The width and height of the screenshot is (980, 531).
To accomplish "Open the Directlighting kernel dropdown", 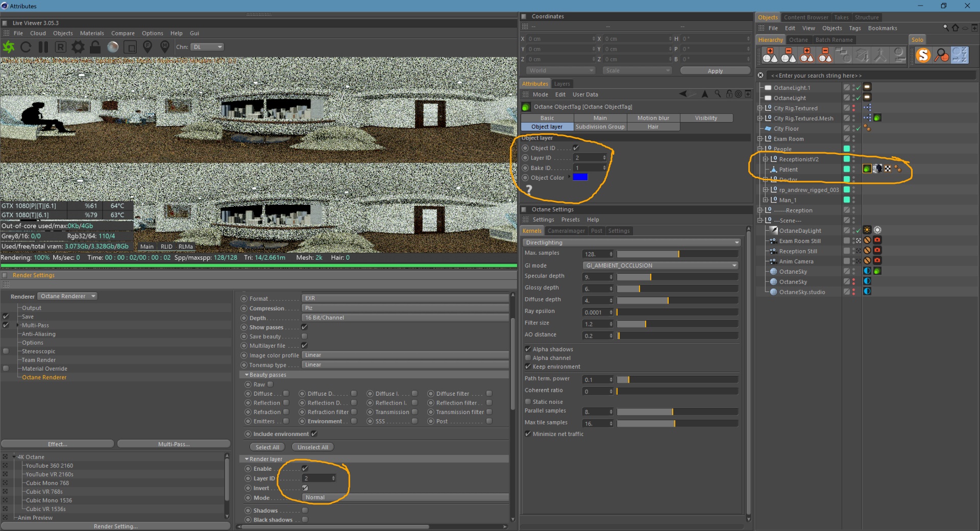I will [x=632, y=243].
